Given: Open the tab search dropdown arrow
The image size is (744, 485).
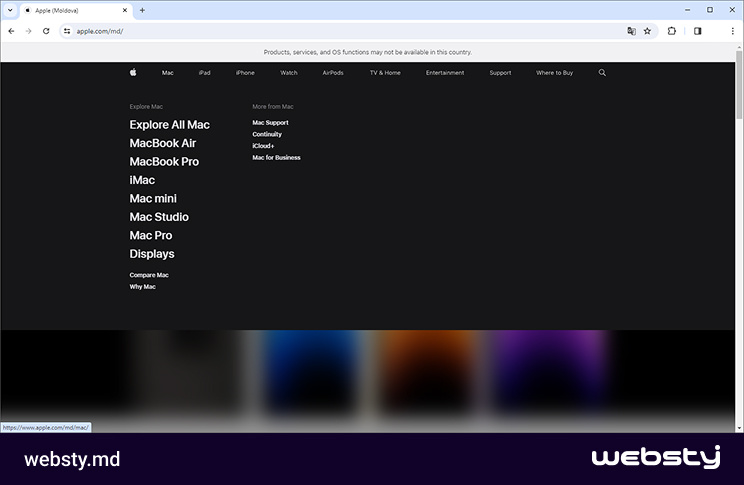Looking at the screenshot, I should point(10,10).
